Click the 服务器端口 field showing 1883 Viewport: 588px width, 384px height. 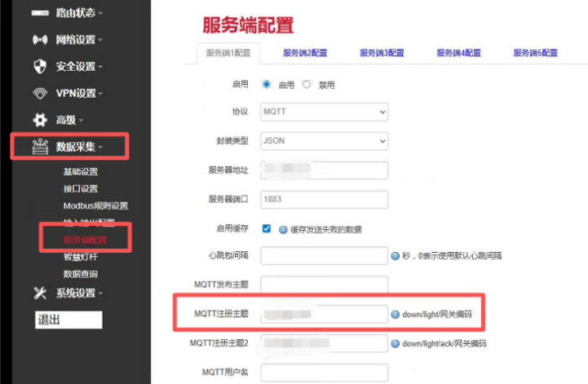[x=325, y=200]
